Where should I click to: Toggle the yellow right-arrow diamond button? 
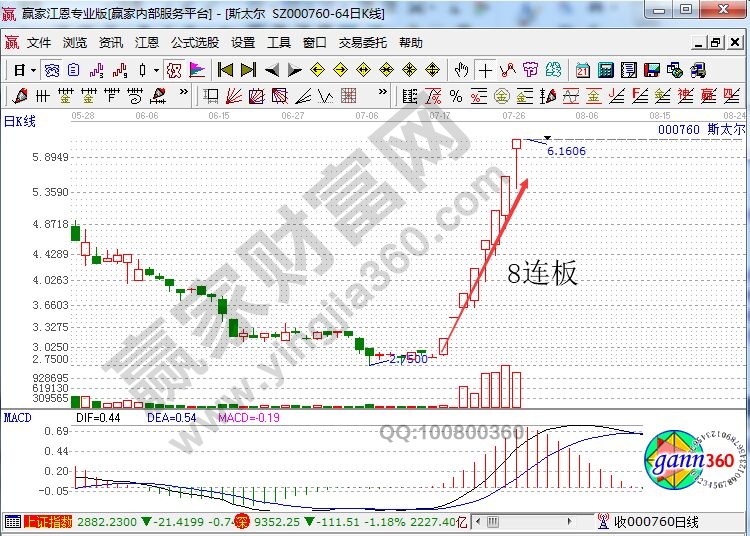[x=341, y=70]
